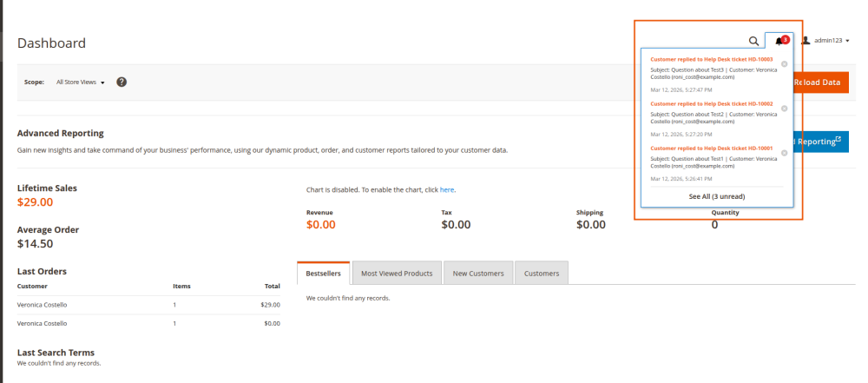The height and width of the screenshot is (383, 868).
Task: Switch to the Most Viewed Products tab
Action: coord(397,274)
